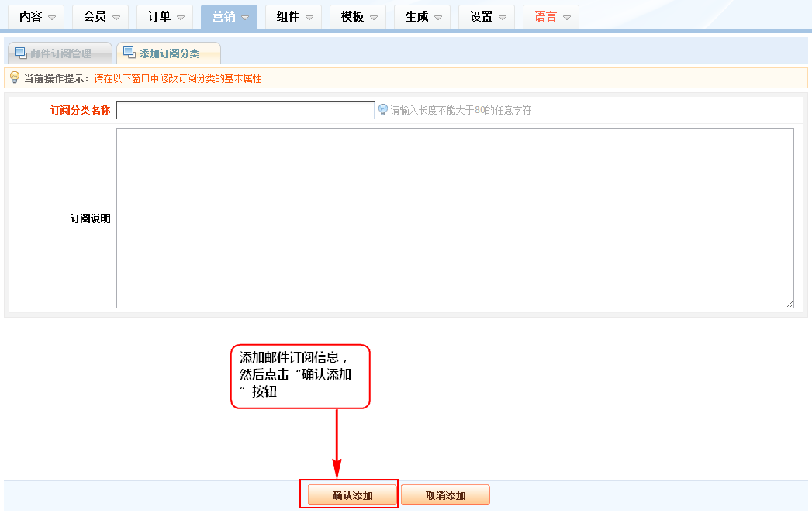Click the lightbulb icon beside 当前操作提示
The height and width of the screenshot is (513, 812).
coord(14,77)
